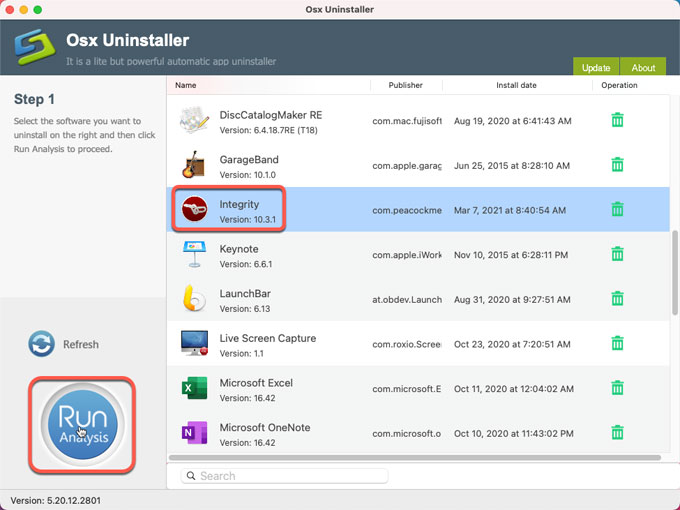Click Integrity Version: 10.3.1 text

pos(248,220)
